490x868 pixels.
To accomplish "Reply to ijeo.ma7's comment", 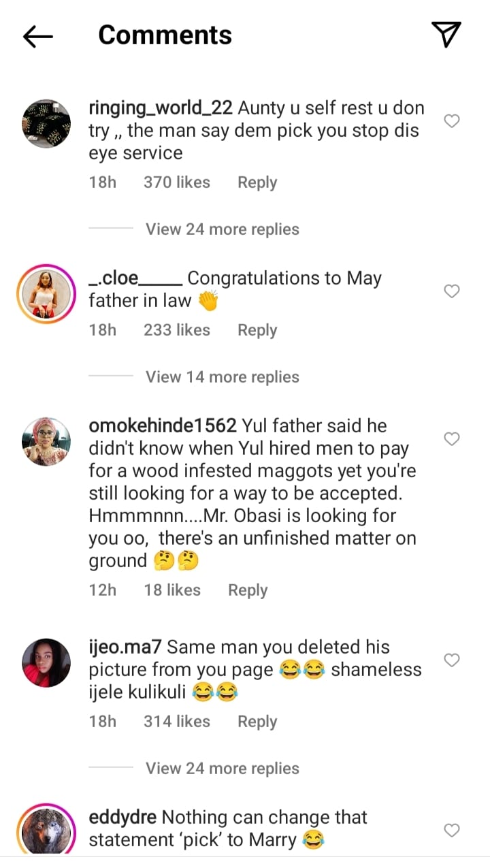I will click(x=257, y=722).
